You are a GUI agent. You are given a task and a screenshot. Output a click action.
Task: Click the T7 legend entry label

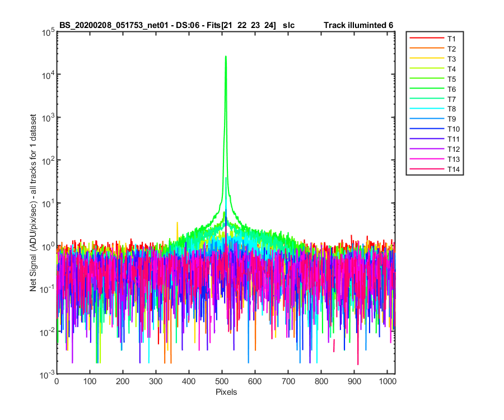(451, 99)
